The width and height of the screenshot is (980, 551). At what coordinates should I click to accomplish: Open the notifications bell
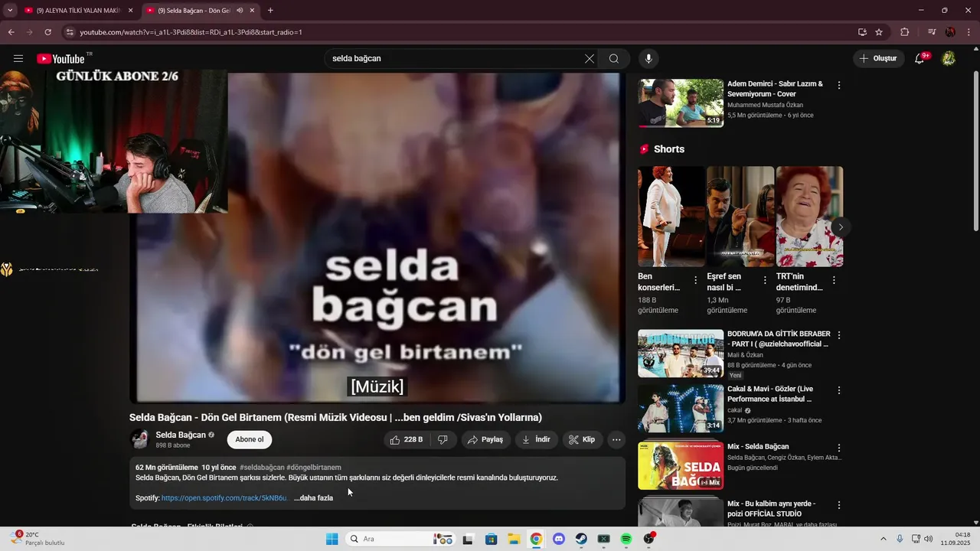(x=920, y=59)
